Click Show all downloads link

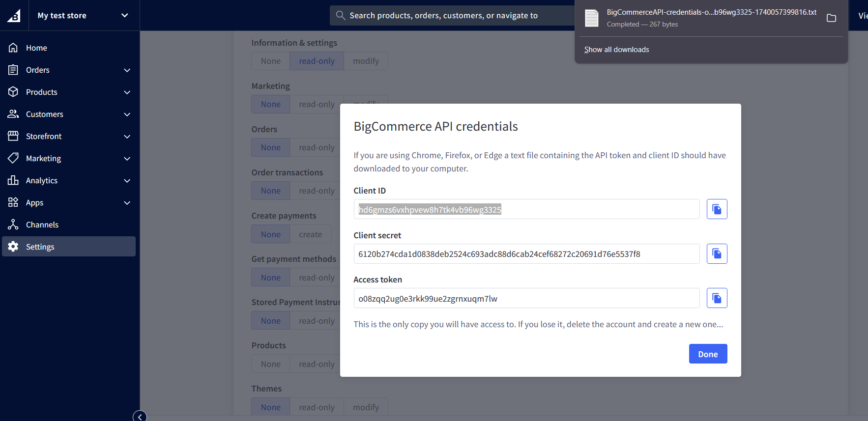click(616, 50)
